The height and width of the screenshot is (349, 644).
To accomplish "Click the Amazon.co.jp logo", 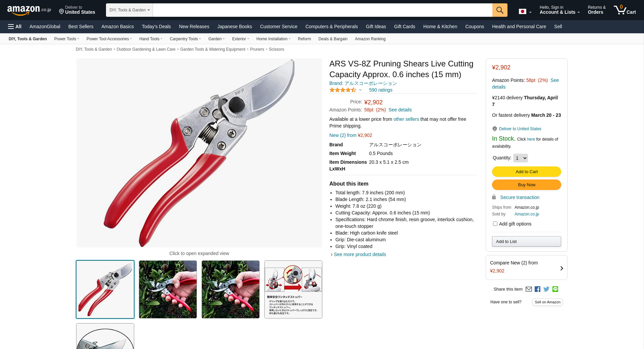I will [29, 10].
